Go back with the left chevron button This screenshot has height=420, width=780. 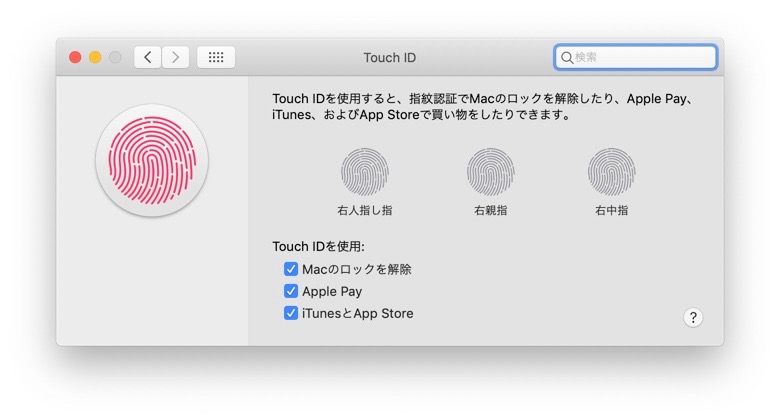(148, 57)
